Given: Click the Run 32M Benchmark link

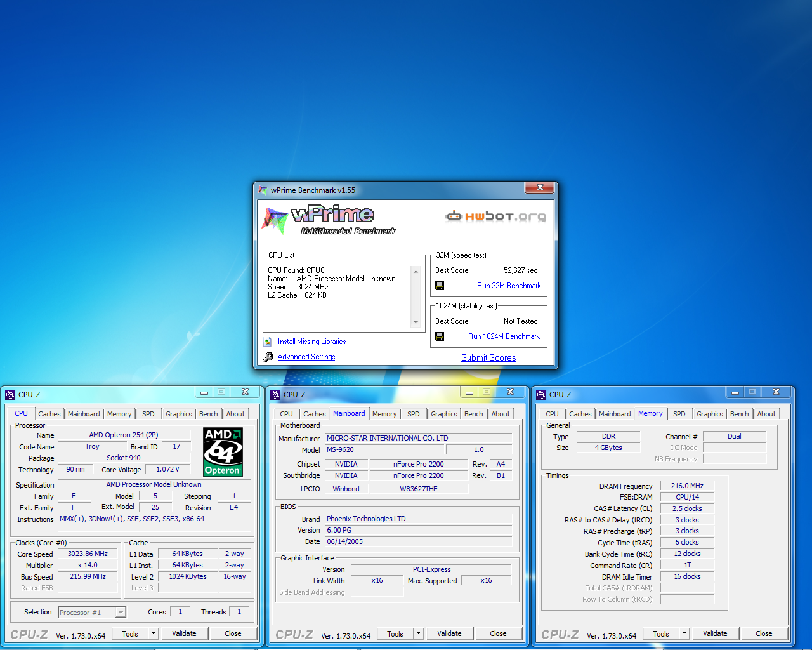Looking at the screenshot, I should pos(509,286).
